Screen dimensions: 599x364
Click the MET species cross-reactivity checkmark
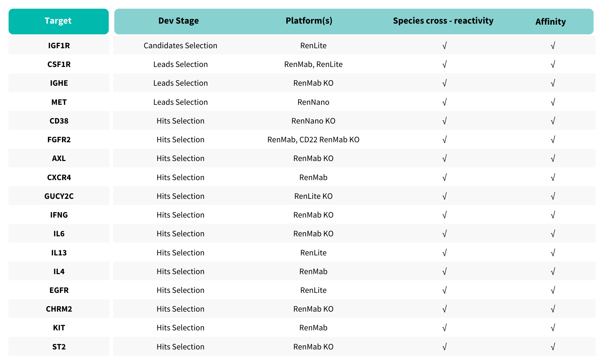point(444,102)
